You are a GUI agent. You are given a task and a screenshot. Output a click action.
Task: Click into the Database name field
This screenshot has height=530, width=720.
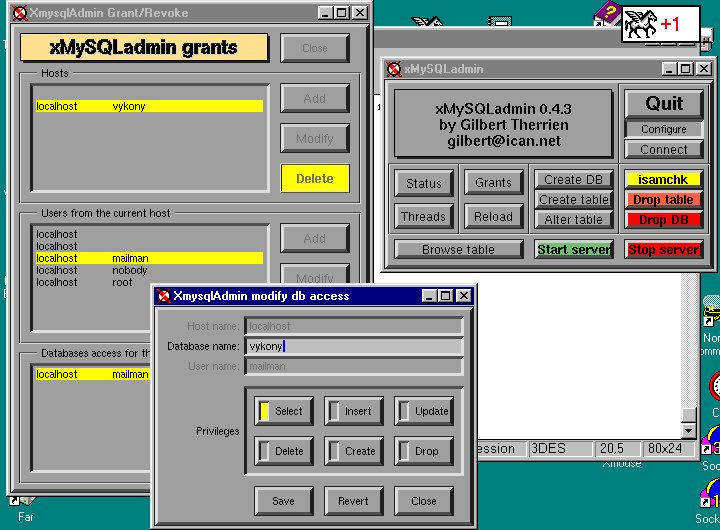354,346
